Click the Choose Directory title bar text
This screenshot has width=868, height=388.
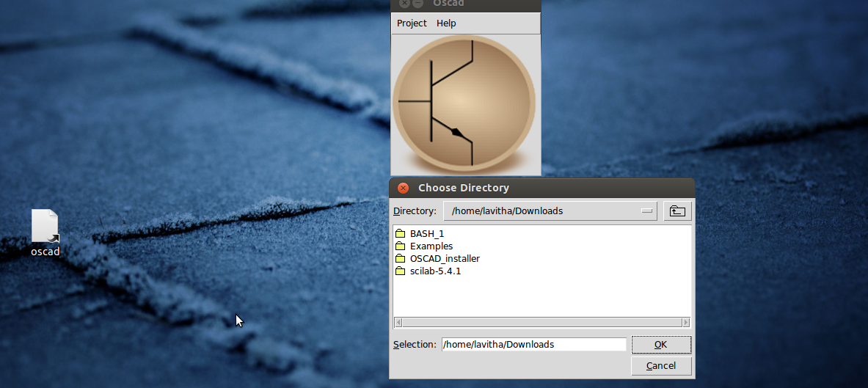[x=463, y=188]
